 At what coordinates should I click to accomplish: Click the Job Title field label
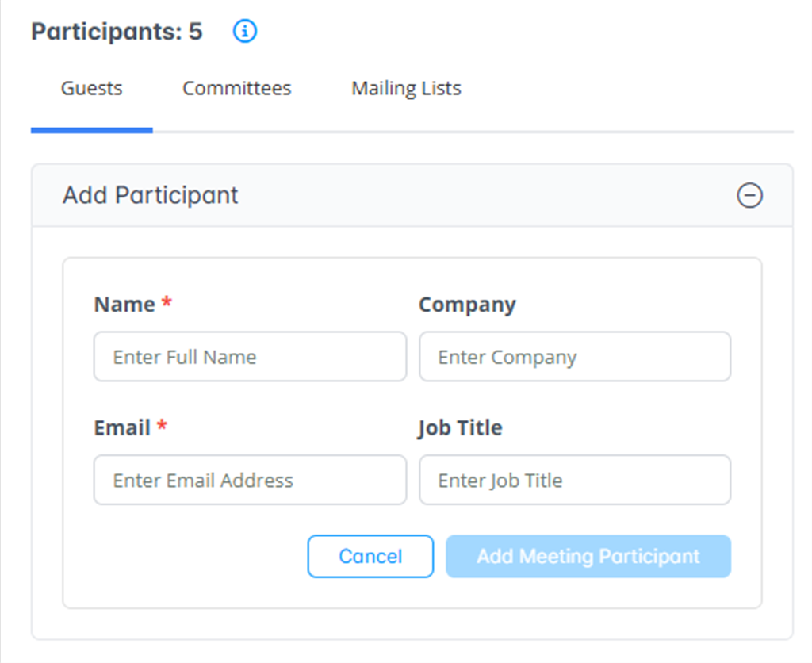click(x=460, y=427)
